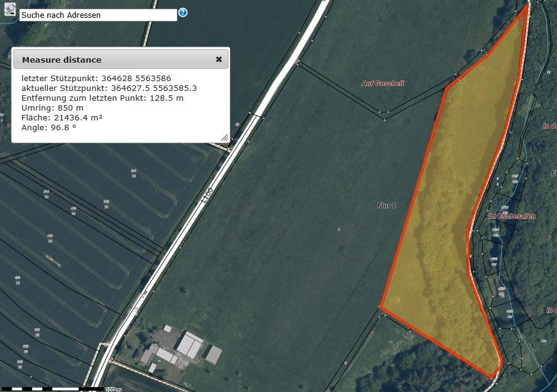This screenshot has width=557, height=392.
Task: Click the 'Flur 8' parcel label
Action: 386,205
